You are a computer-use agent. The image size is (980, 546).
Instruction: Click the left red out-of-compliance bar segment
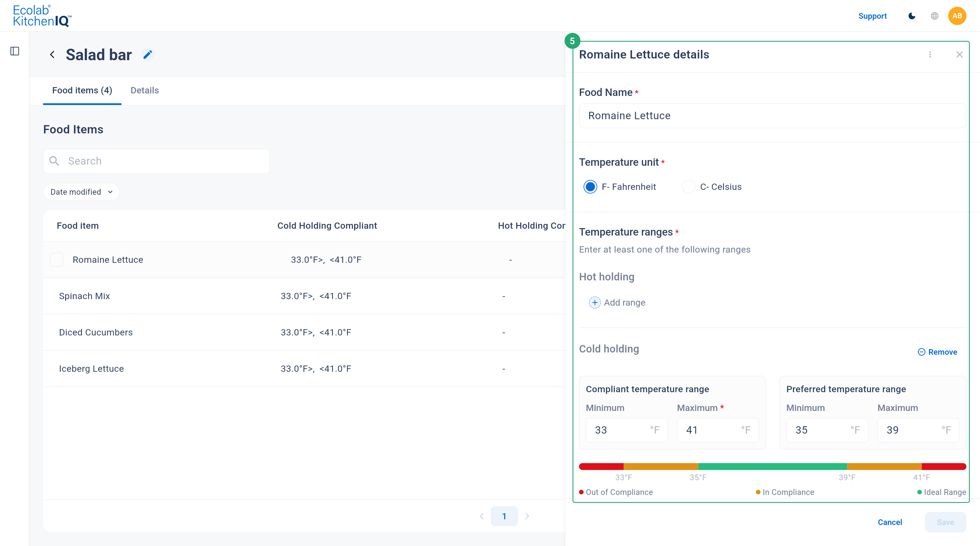click(x=601, y=466)
